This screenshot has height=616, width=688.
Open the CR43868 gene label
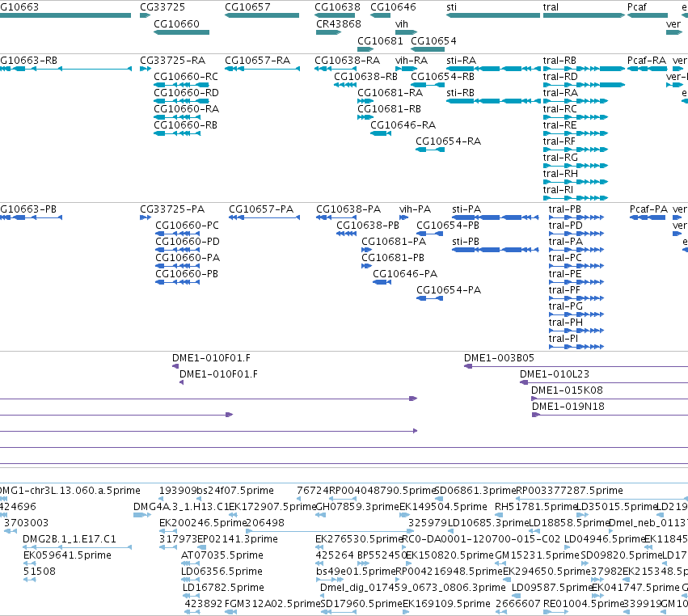point(339,23)
